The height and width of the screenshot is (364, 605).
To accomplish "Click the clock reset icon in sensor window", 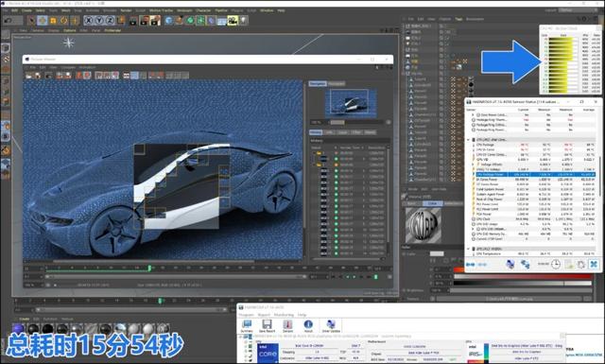I will (556, 264).
